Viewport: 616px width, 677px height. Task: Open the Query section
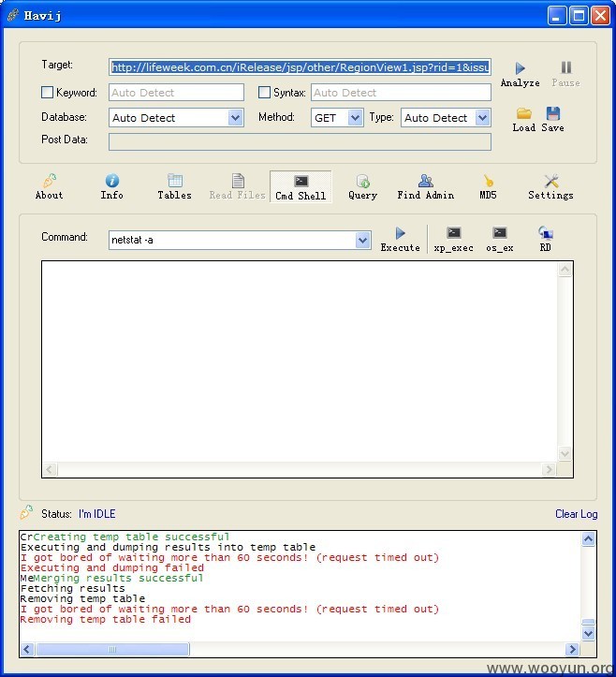362,186
